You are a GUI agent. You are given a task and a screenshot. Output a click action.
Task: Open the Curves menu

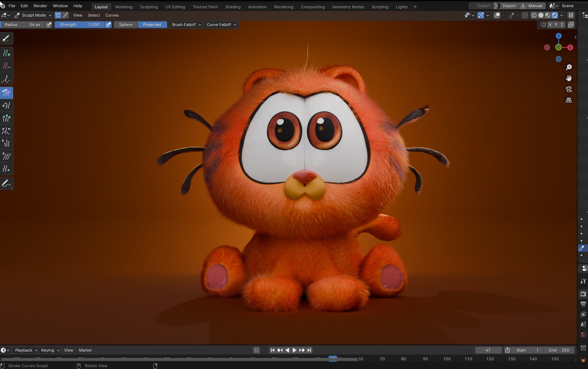tap(112, 15)
